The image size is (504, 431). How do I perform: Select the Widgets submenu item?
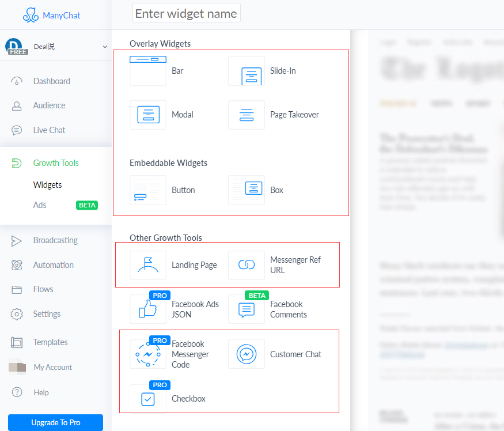48,185
